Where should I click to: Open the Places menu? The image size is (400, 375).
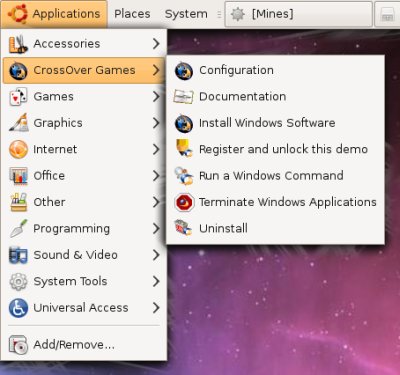coord(132,14)
